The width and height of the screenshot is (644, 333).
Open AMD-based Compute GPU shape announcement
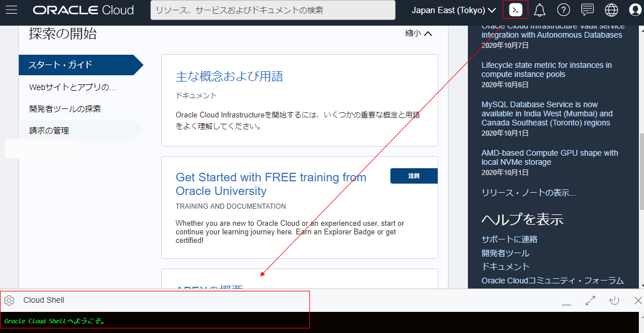[549, 157]
